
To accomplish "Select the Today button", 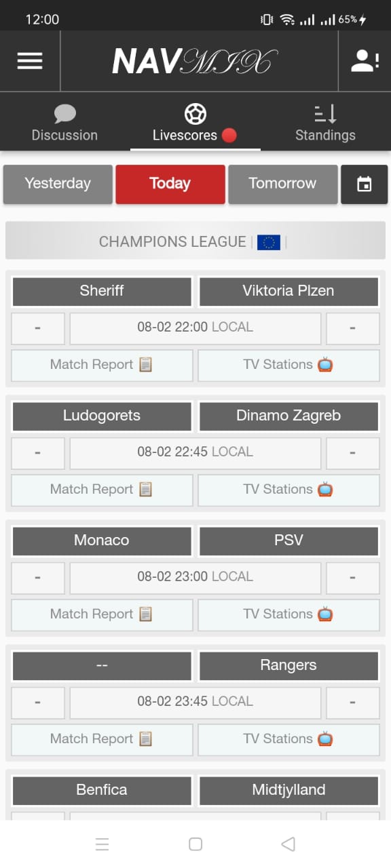I will 170,184.
